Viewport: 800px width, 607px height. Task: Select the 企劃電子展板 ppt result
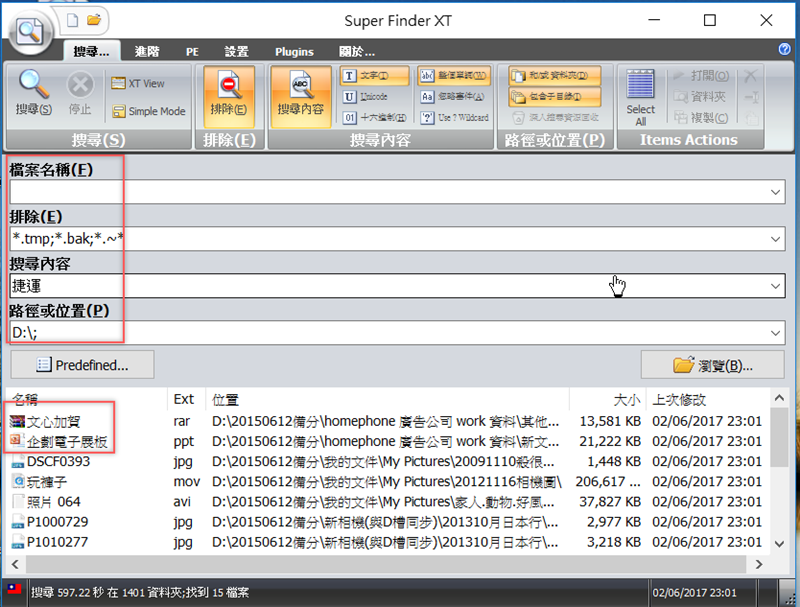click(x=387, y=441)
